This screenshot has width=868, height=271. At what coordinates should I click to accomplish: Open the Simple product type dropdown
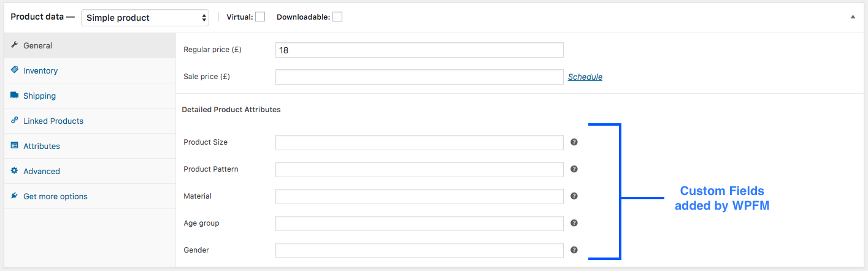[145, 18]
